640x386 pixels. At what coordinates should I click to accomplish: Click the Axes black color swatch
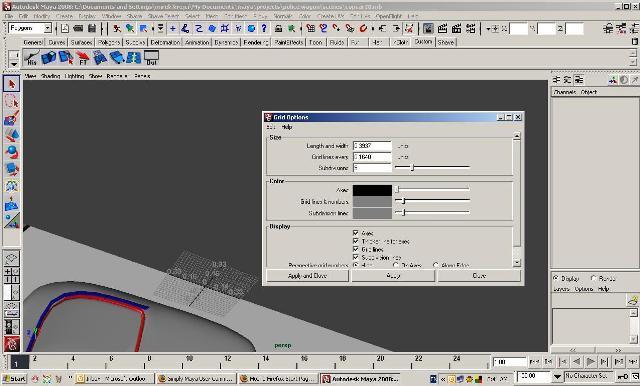click(x=372, y=190)
